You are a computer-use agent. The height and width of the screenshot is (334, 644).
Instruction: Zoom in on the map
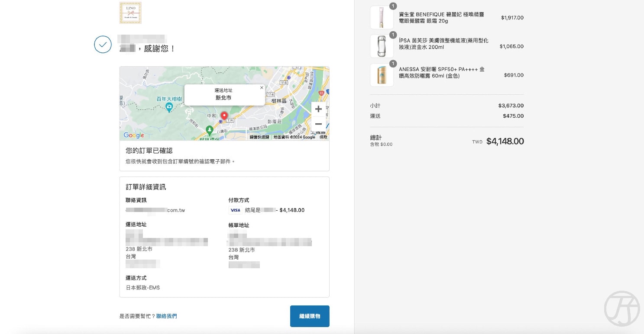coord(318,109)
